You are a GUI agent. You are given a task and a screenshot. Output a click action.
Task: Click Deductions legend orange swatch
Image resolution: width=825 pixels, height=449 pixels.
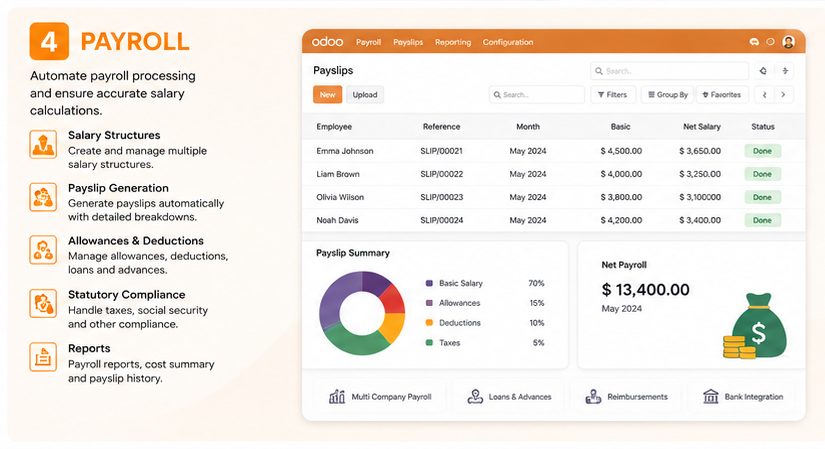429,323
